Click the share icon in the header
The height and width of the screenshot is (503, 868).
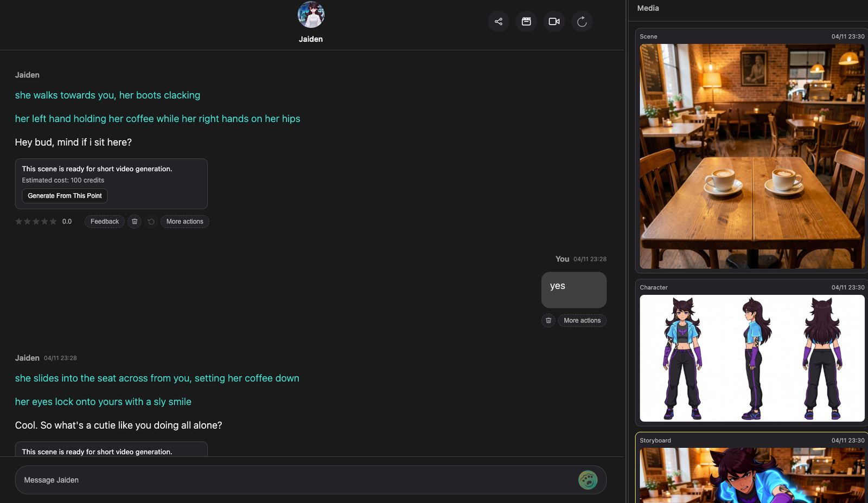coord(498,22)
